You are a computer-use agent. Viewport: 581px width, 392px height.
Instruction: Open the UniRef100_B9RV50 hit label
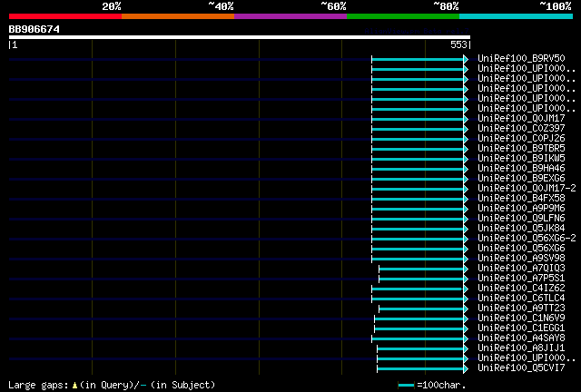tap(521, 58)
